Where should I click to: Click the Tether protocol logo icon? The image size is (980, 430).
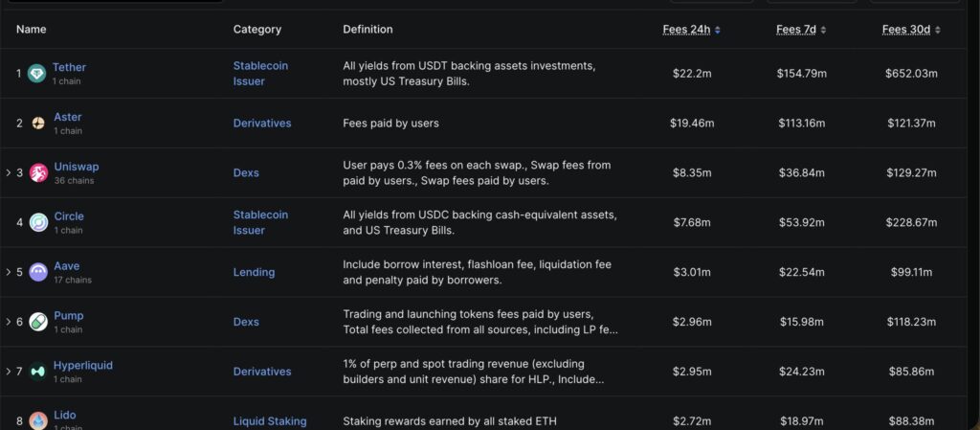[x=37, y=74]
